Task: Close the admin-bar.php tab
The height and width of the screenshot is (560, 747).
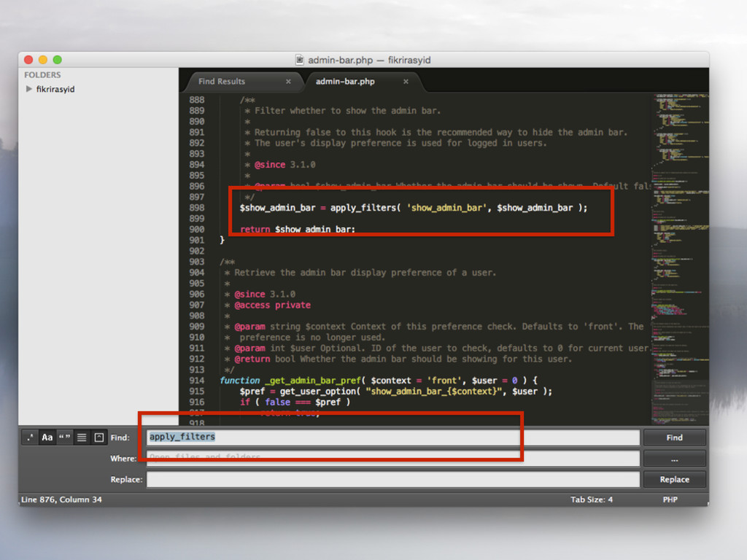Action: point(406,82)
